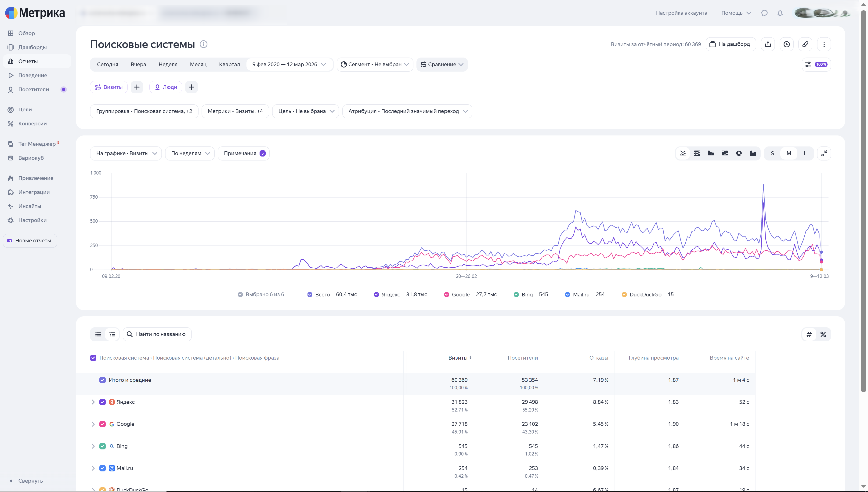
Task: Open the notifications bell
Action: coord(780,13)
